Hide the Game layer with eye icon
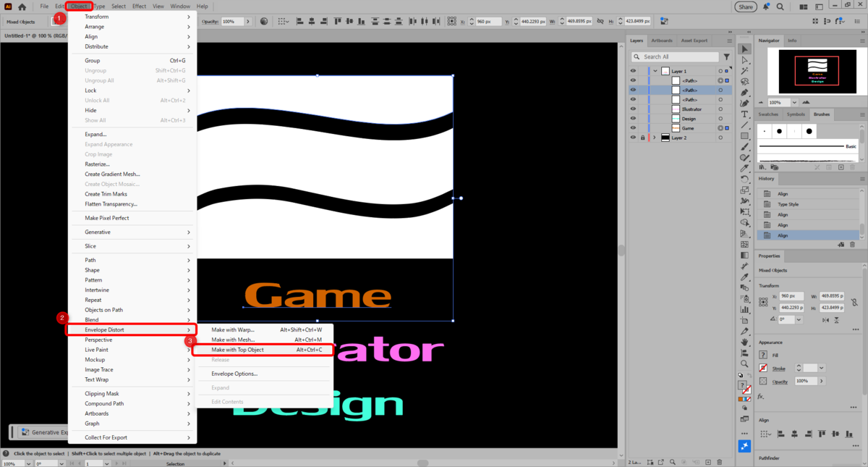Screen dimensions: 868x467 point(633,128)
